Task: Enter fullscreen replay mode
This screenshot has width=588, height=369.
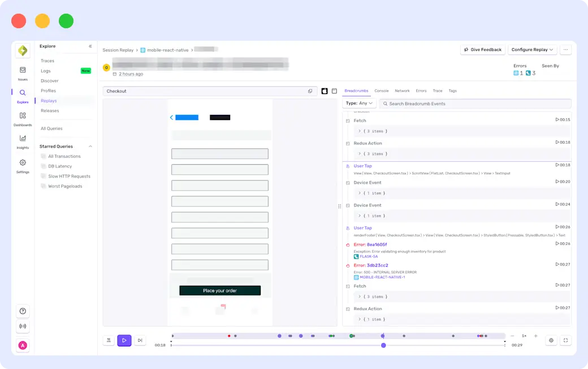Action: point(565,340)
